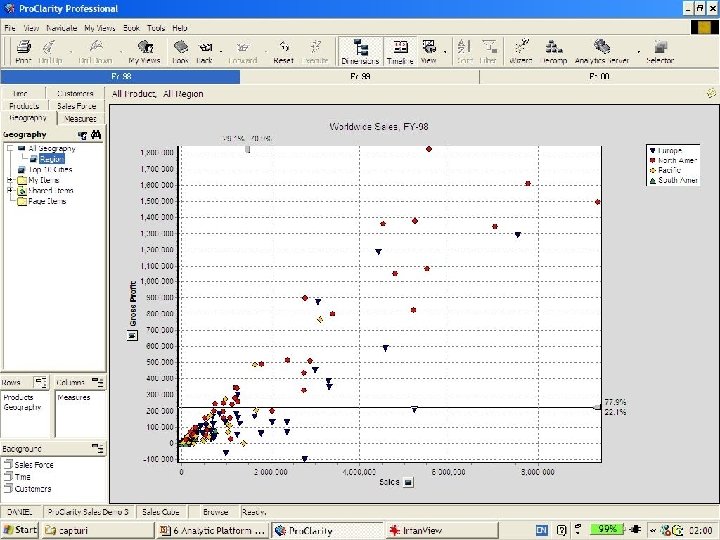Launch the Wizard tool

click(x=521, y=51)
